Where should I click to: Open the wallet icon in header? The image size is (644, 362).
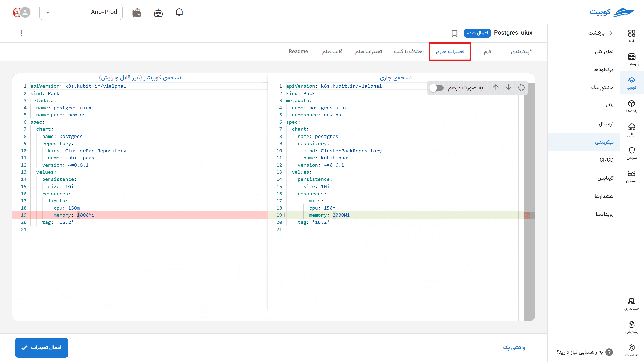pyautogui.click(x=137, y=12)
